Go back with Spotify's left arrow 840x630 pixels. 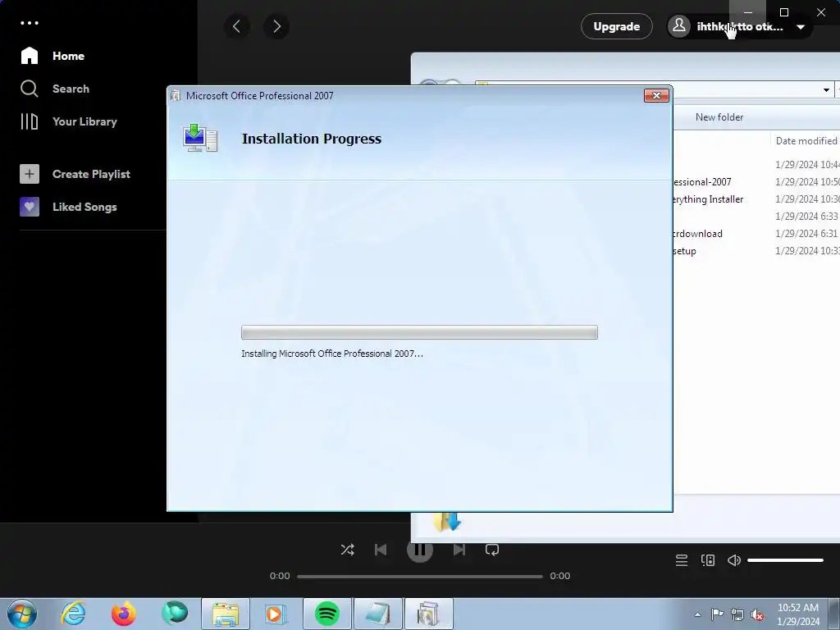coord(237,26)
